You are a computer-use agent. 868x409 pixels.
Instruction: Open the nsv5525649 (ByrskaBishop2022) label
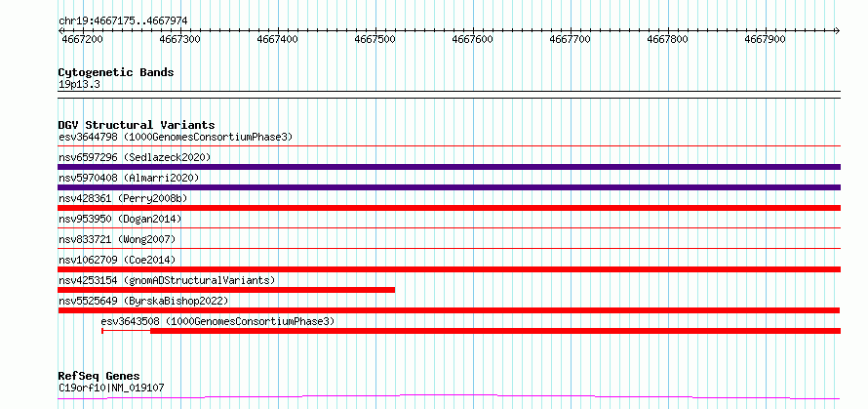142,301
